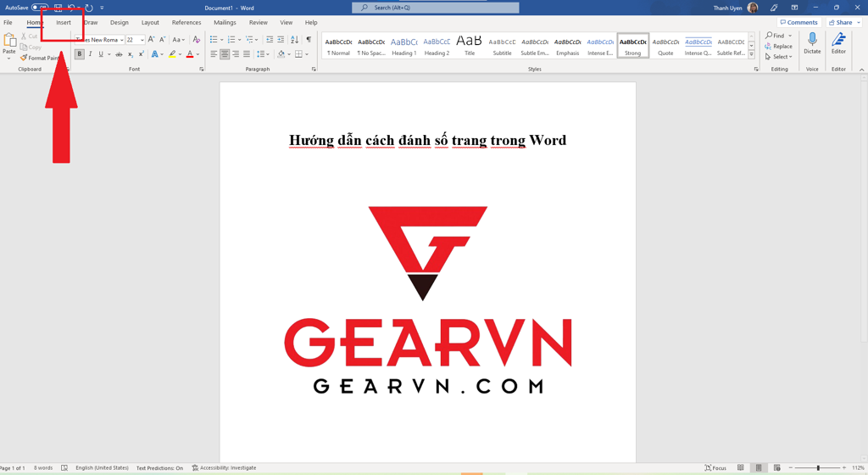The image size is (868, 475).
Task: Apply paragraph shading color
Action: pos(281,54)
